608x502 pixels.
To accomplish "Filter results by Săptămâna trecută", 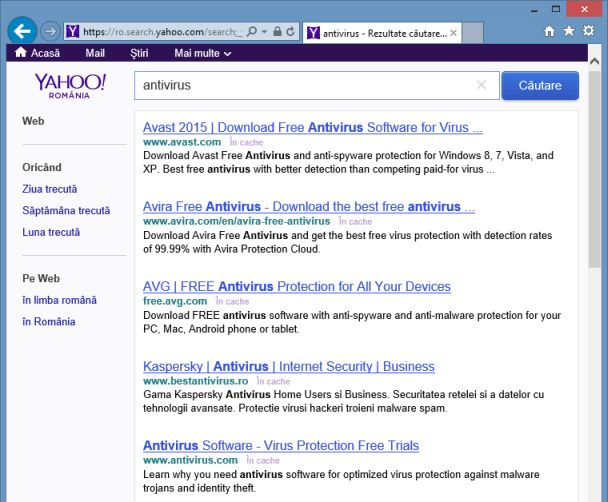I will pyautogui.click(x=66, y=210).
